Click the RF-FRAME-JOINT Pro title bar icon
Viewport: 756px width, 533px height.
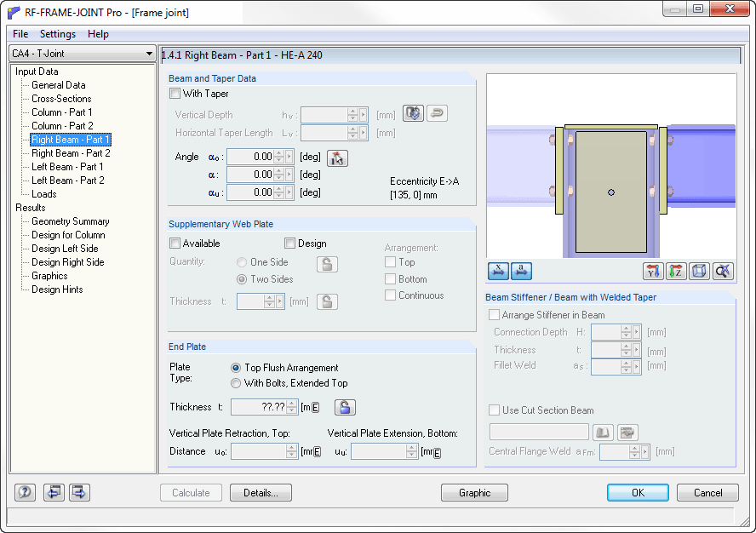pos(14,13)
